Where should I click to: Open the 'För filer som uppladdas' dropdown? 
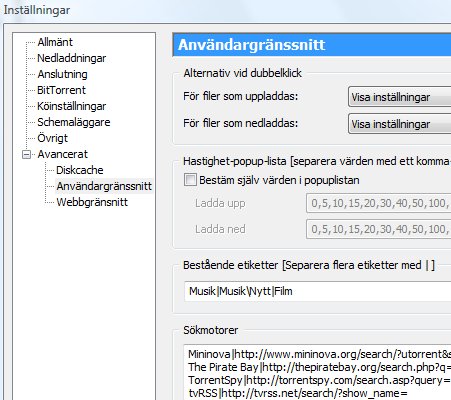[399, 97]
